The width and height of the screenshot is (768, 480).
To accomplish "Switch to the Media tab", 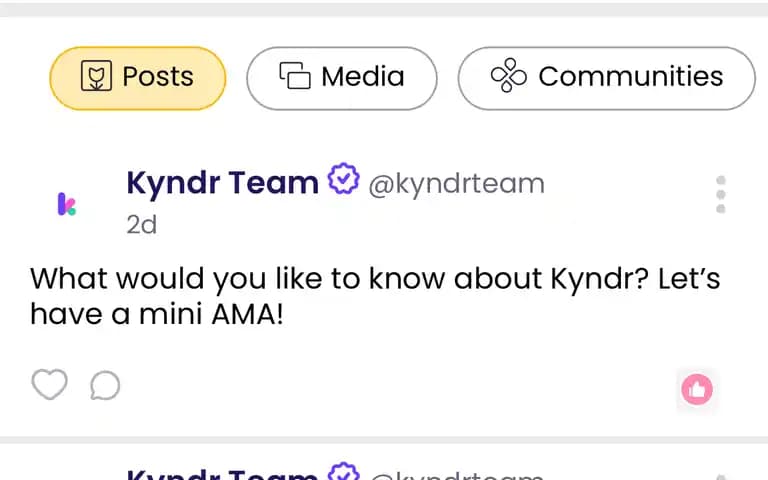I will tap(342, 78).
